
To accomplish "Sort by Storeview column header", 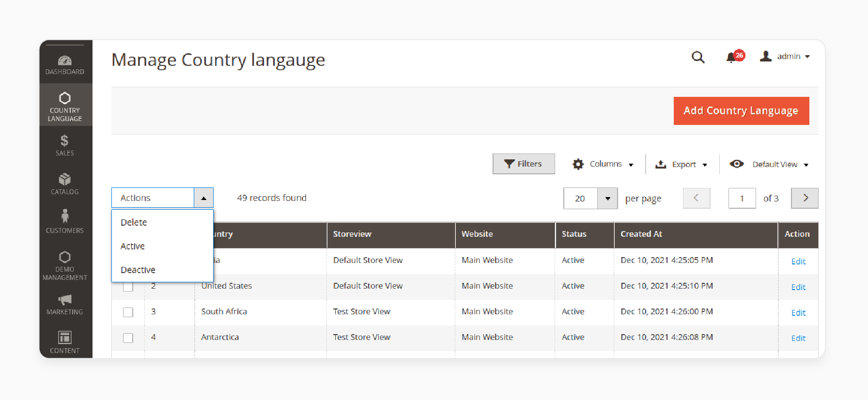I will click(391, 235).
